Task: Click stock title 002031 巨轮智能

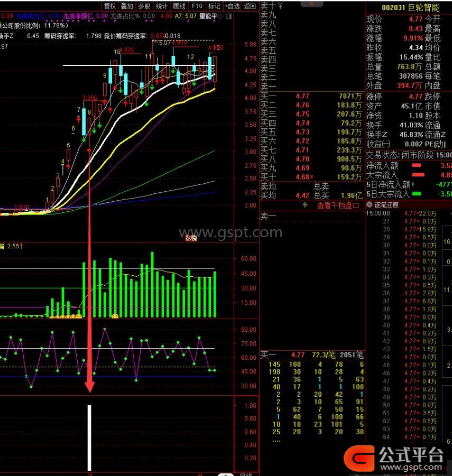Action: click(410, 7)
